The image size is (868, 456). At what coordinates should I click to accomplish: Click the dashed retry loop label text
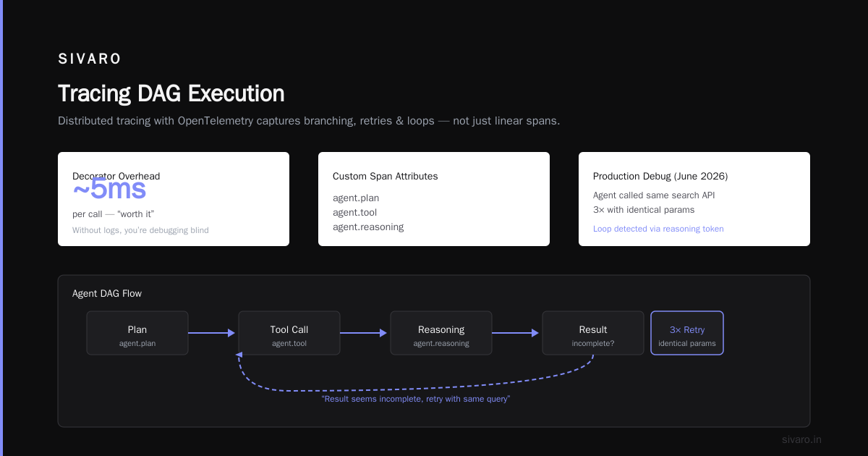tap(416, 399)
